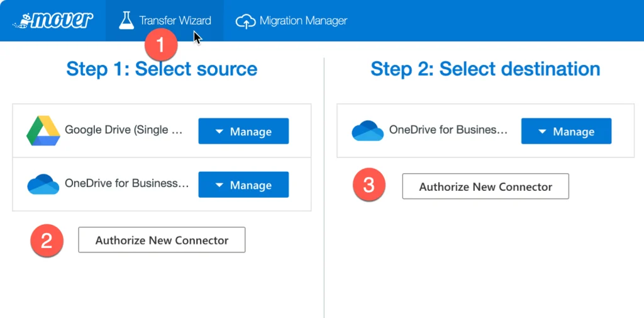Open Manage dropdown for the destination OneDrive
Viewport: 644px width, 318px height.
point(566,131)
